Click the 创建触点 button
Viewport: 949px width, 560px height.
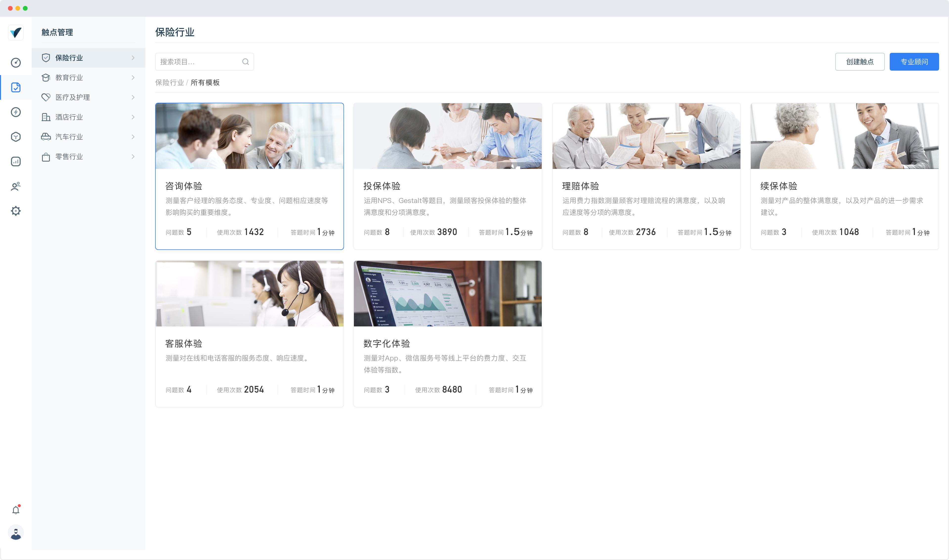coord(859,62)
